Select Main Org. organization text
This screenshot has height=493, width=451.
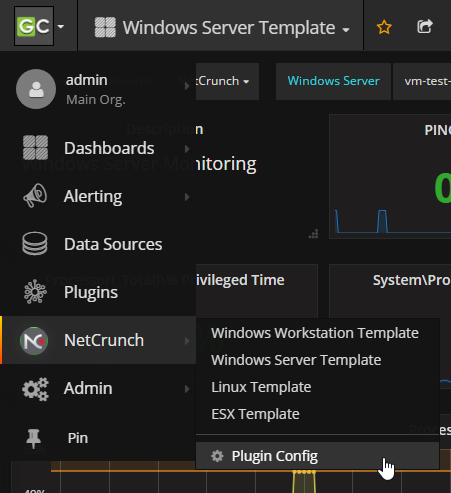[x=96, y=99]
